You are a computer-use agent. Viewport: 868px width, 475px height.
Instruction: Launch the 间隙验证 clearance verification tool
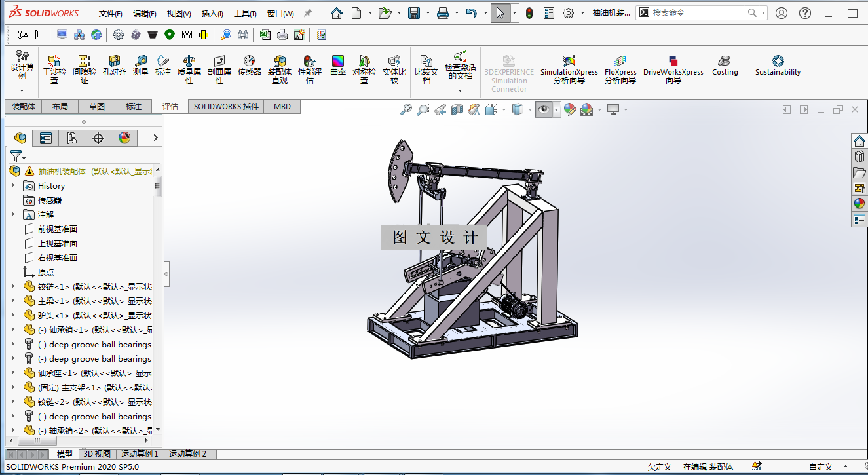(x=85, y=69)
